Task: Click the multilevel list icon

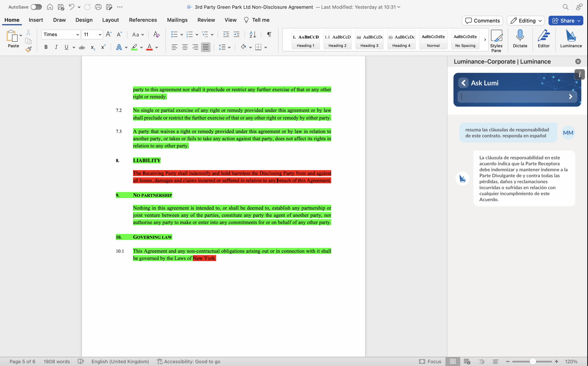Action: (x=205, y=34)
